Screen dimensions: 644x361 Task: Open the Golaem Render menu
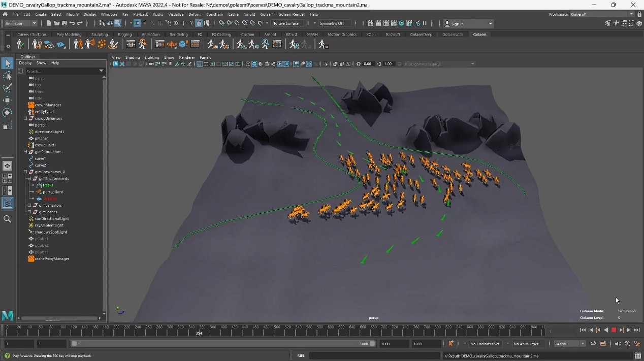click(x=292, y=14)
